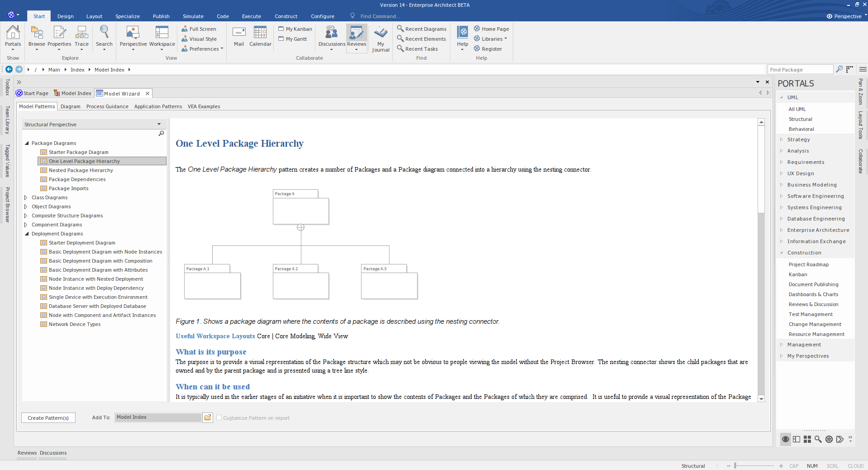Screen dimensions: 868x470
Task: Click the Find Package input field
Action: (800, 70)
